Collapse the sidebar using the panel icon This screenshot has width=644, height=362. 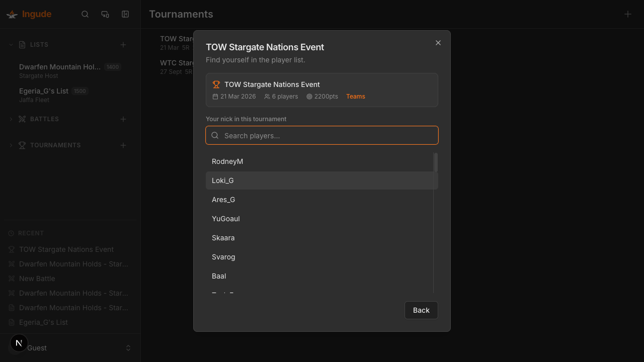[x=125, y=14]
